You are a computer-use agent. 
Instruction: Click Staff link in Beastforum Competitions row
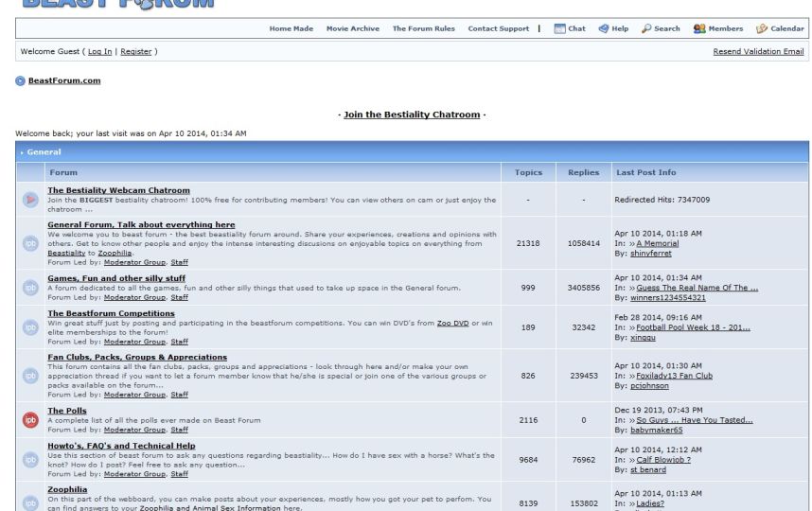[179, 342]
